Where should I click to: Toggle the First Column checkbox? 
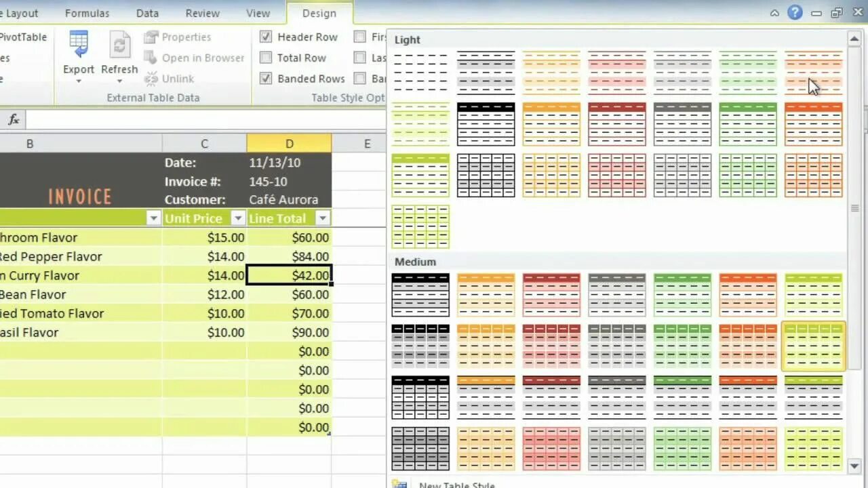point(360,37)
